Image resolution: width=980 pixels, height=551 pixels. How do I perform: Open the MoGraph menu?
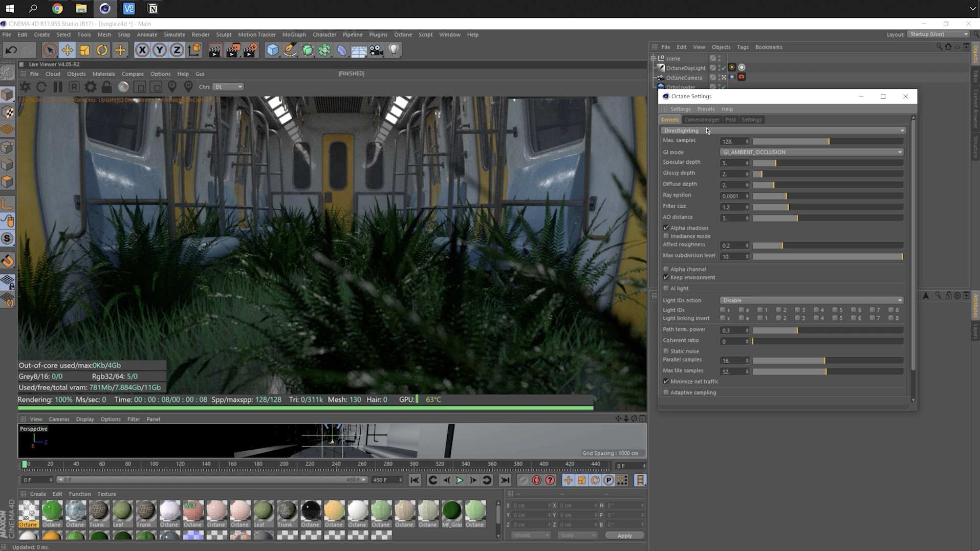pos(294,34)
